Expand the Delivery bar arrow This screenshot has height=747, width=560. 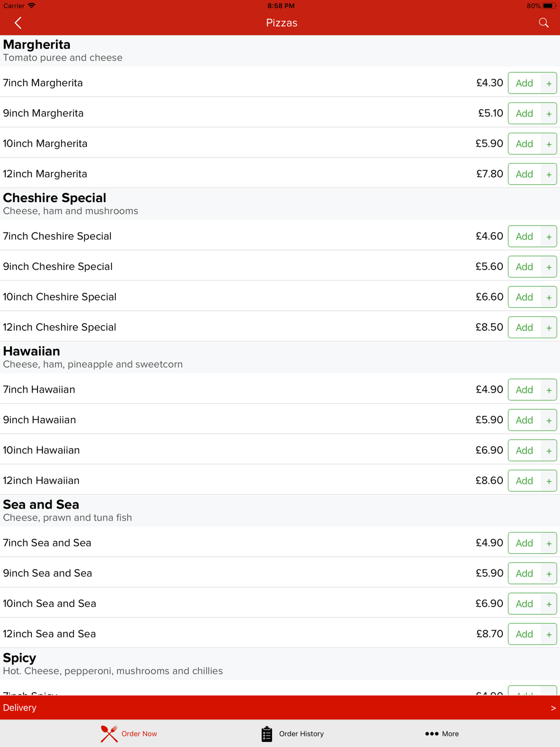click(x=553, y=708)
